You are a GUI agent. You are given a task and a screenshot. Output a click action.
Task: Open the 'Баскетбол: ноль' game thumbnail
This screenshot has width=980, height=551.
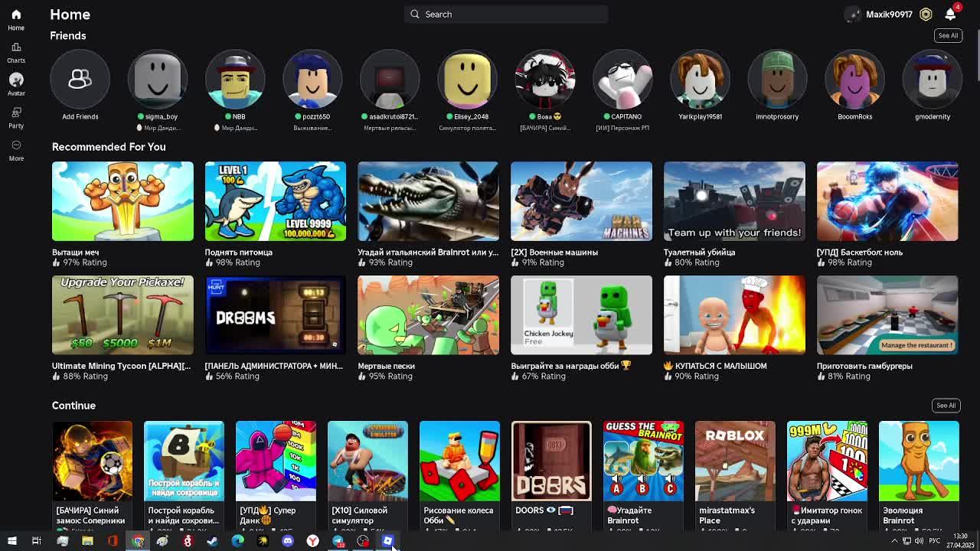887,201
